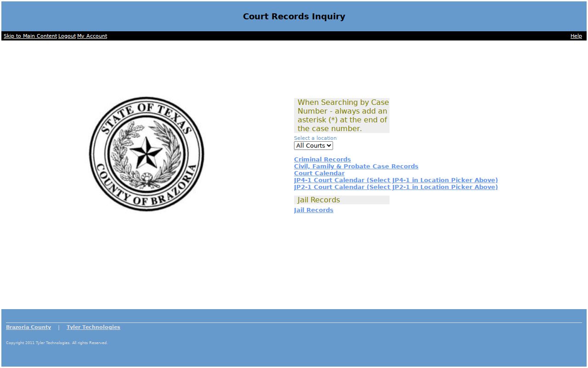Open the All Courts location dropdown

tap(313, 145)
